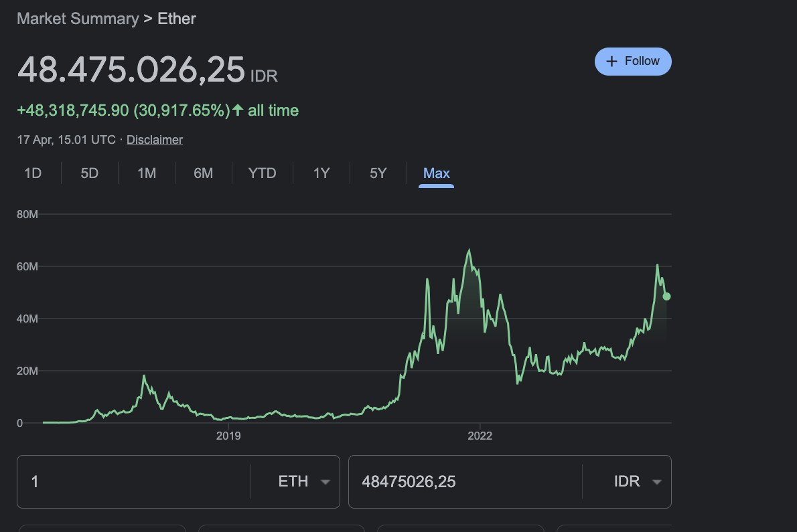Screen dimensions: 797x532
Task: Open the ETH currency dropdown
Action: tap(303, 482)
